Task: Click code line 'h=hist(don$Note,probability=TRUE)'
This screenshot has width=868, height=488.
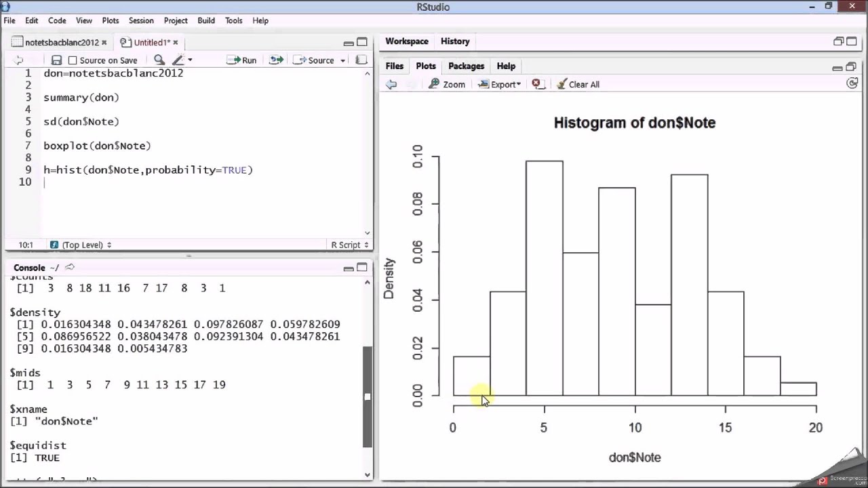Action: [x=148, y=170]
